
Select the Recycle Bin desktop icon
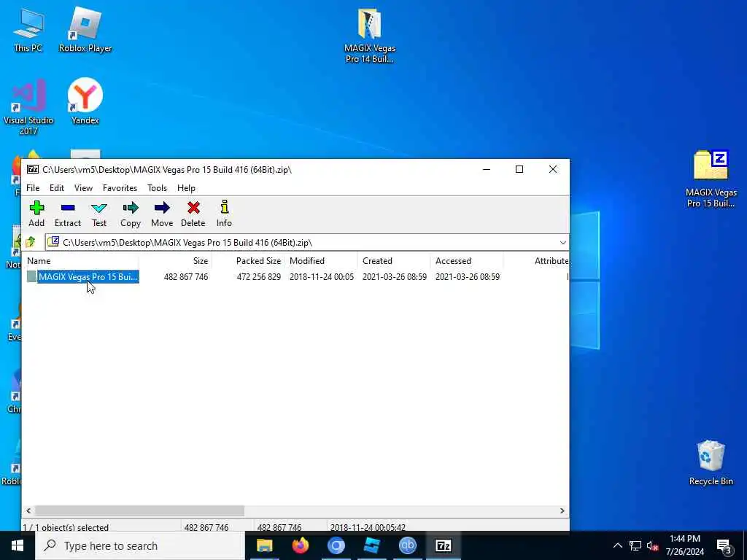coord(711,462)
